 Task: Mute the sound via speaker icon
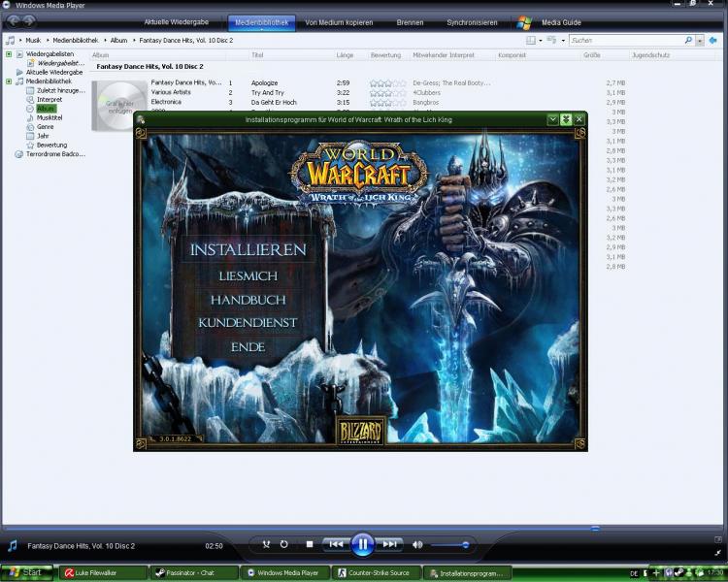tap(417, 545)
